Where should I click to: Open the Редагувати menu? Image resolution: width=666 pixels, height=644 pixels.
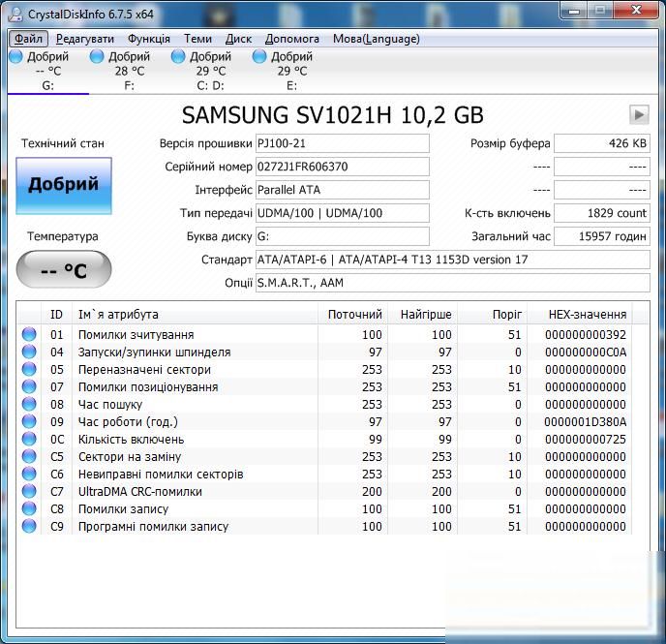tap(85, 39)
